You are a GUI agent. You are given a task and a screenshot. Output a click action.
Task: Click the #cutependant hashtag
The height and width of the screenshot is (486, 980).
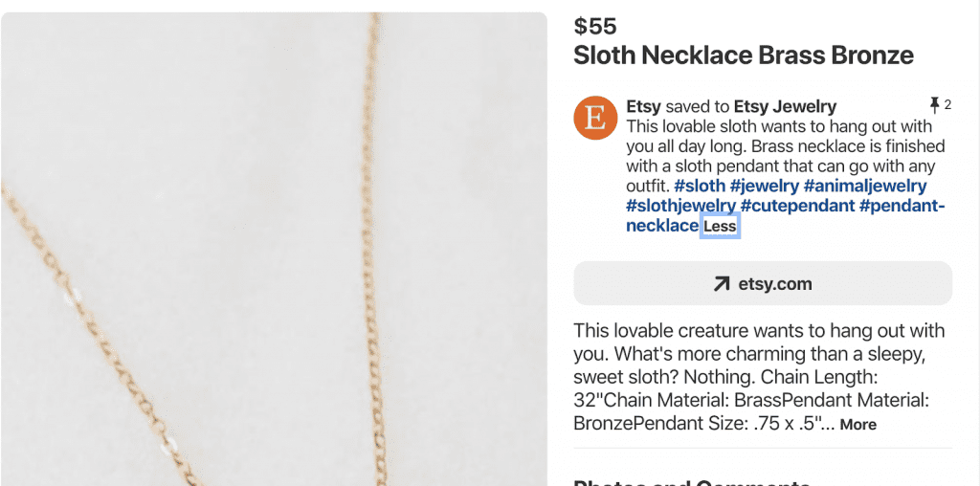[797, 206]
